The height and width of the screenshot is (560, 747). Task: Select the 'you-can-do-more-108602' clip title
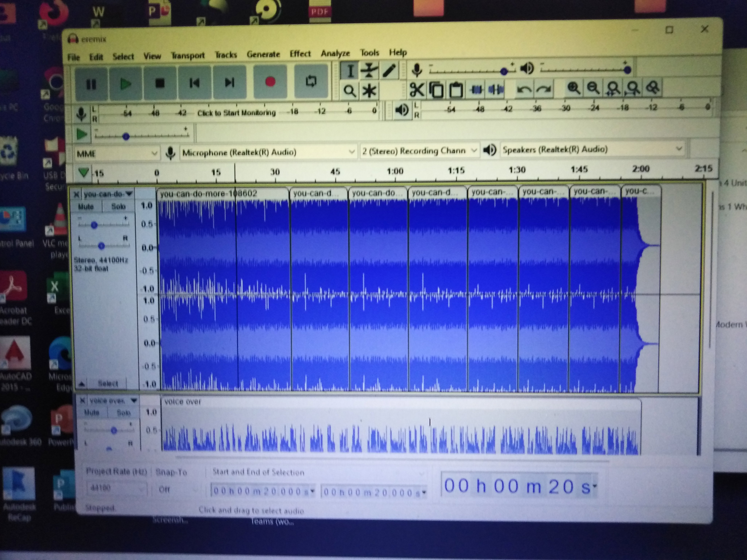coord(208,193)
